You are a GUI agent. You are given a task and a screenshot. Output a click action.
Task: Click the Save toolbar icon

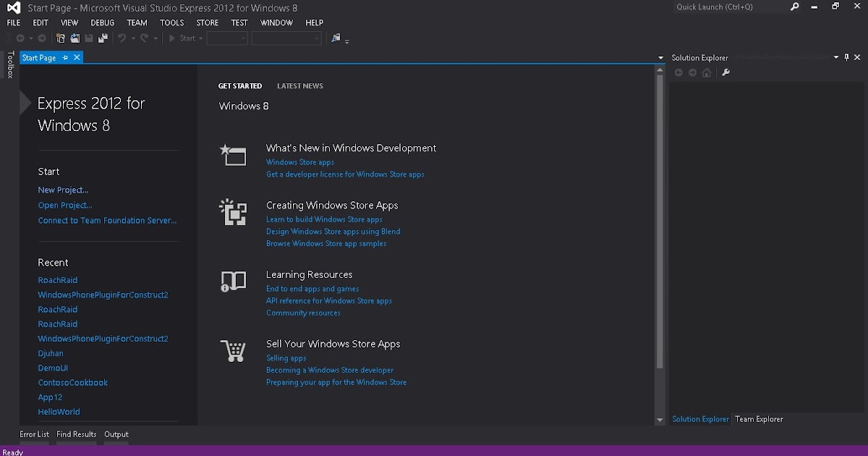pyautogui.click(x=89, y=38)
